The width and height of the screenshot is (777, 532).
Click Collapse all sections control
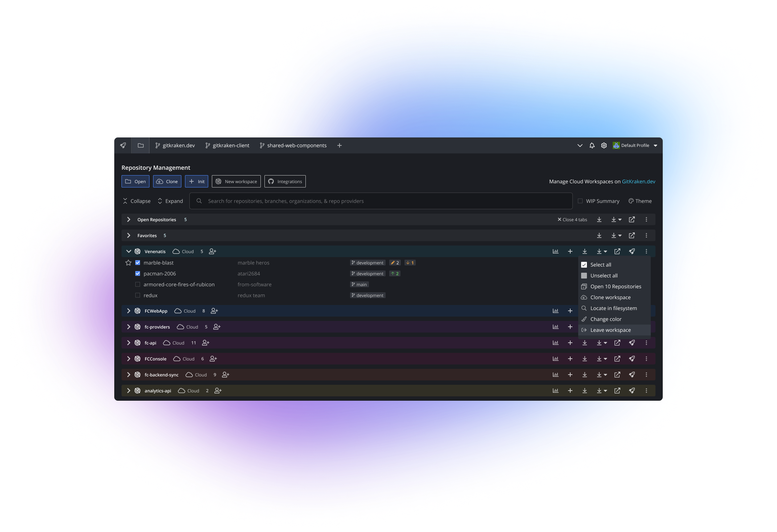(x=136, y=201)
